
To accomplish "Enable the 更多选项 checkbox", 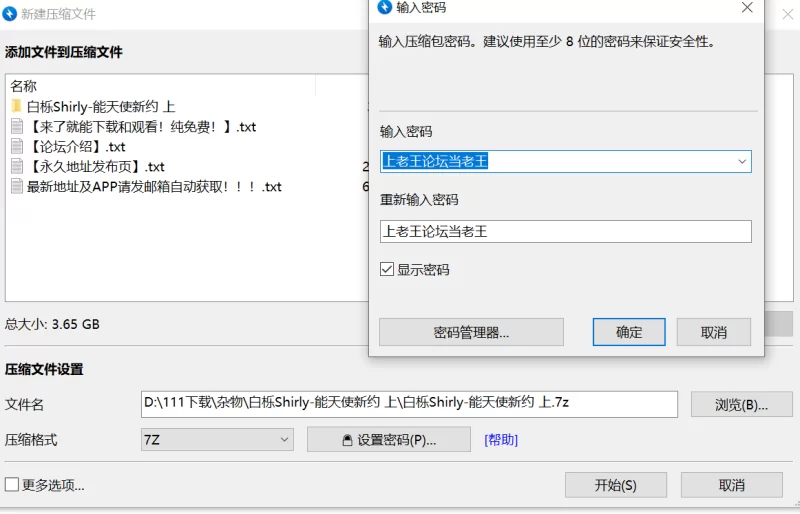I will click(x=12, y=484).
